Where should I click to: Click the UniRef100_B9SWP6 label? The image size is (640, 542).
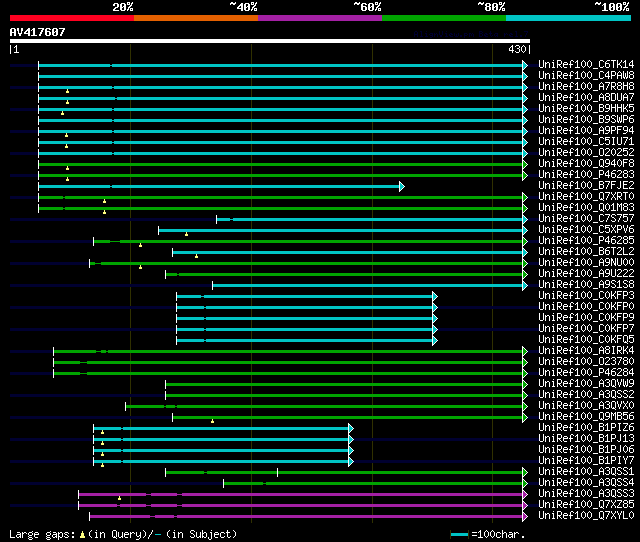click(586, 120)
